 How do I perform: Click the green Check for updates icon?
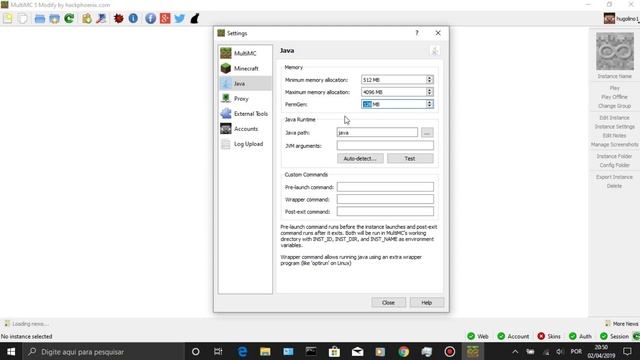click(69, 18)
